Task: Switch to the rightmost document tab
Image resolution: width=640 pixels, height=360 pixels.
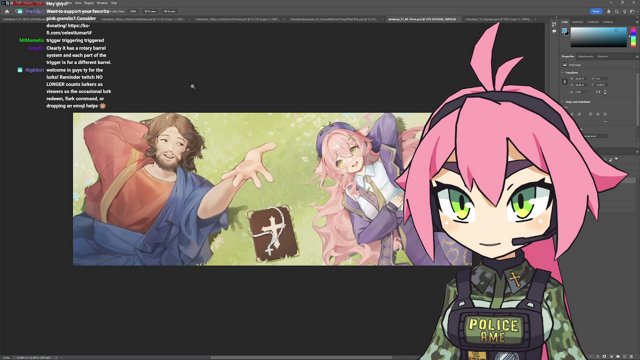Action: click(x=500, y=19)
